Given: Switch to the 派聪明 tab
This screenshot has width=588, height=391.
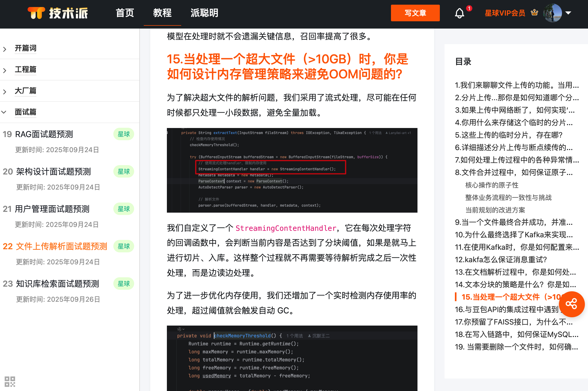Looking at the screenshot, I should pyautogui.click(x=204, y=13).
